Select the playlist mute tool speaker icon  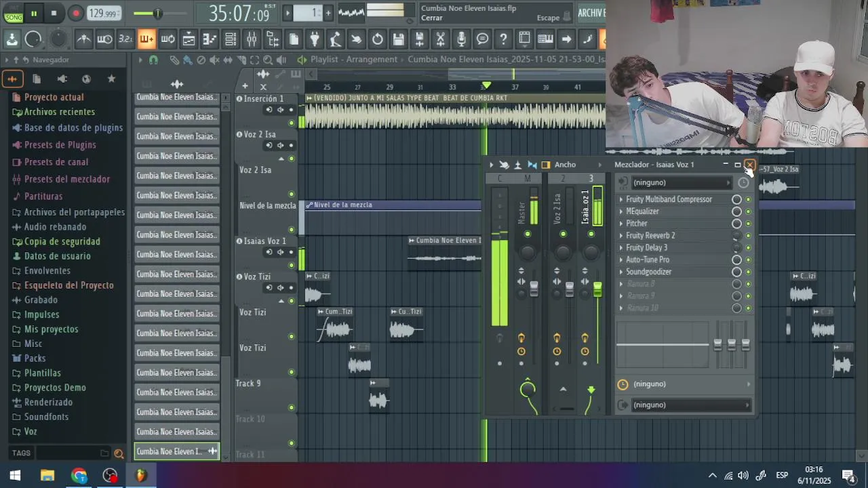214,60
